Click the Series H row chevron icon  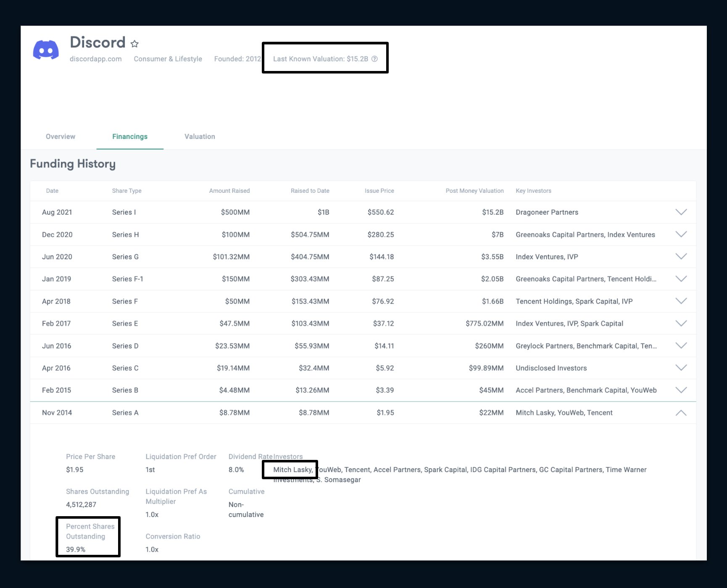coord(681,234)
